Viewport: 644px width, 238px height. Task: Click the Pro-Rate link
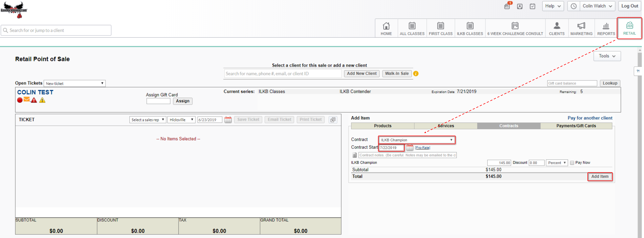pyautogui.click(x=422, y=148)
